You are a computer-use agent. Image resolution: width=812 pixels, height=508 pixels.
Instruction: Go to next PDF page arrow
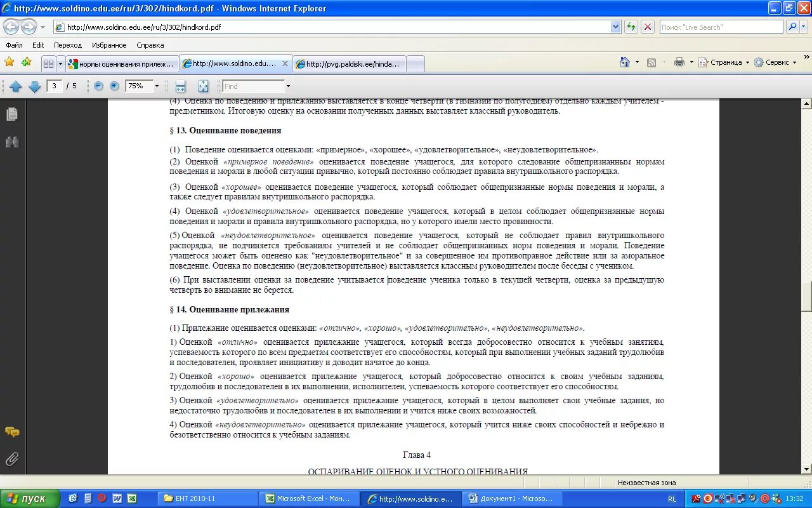tap(35, 86)
